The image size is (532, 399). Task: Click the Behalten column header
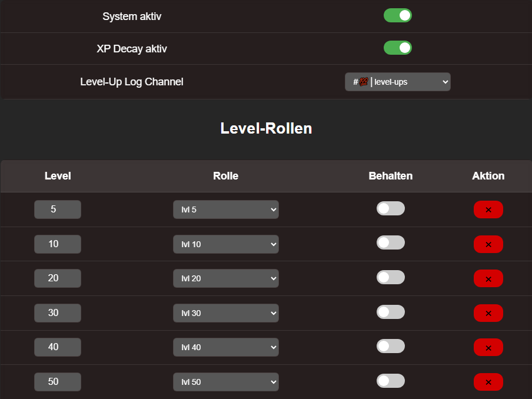[390, 176]
